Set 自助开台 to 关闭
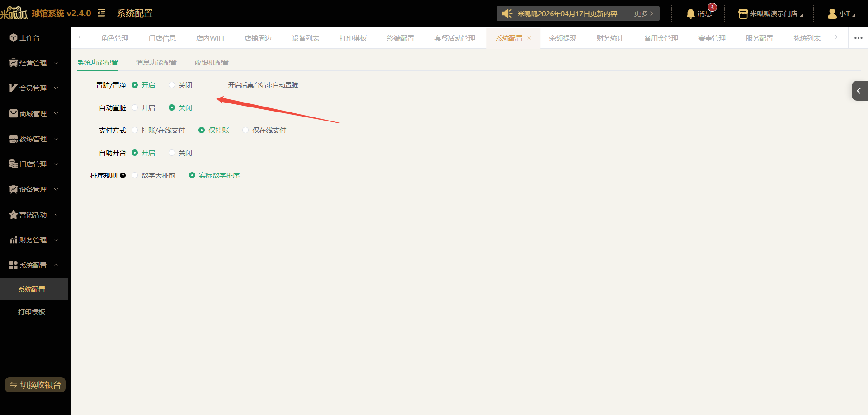The height and width of the screenshot is (415, 868). coord(172,153)
